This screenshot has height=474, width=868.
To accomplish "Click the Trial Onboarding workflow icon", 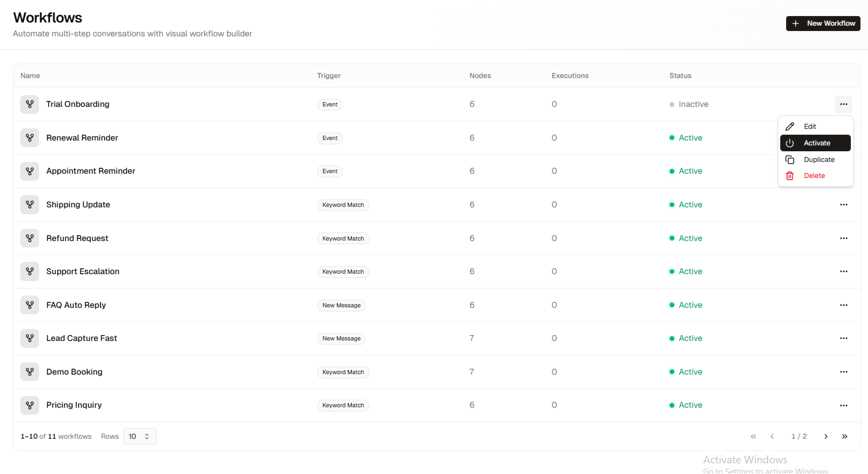I will point(29,104).
